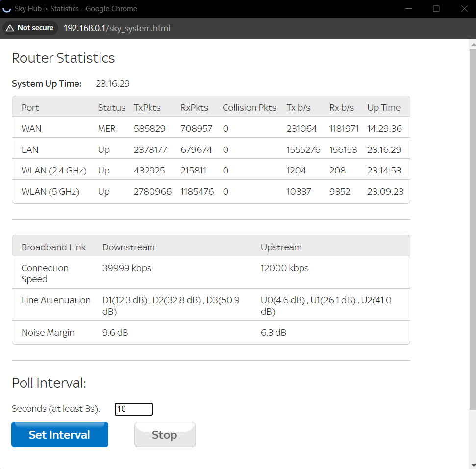Screen dimensions: 476x469
Task: Click the System Up Time label
Action: click(47, 83)
